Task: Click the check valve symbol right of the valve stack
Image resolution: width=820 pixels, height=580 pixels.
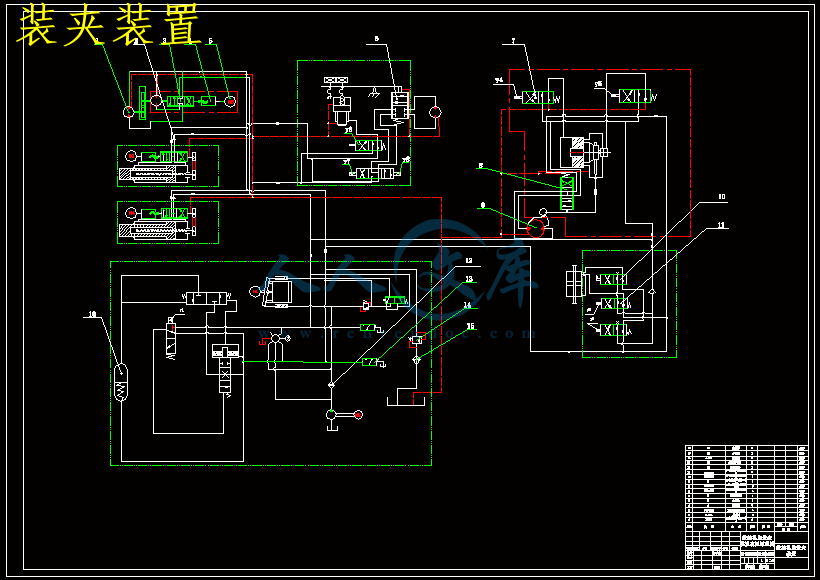Action: point(652,291)
